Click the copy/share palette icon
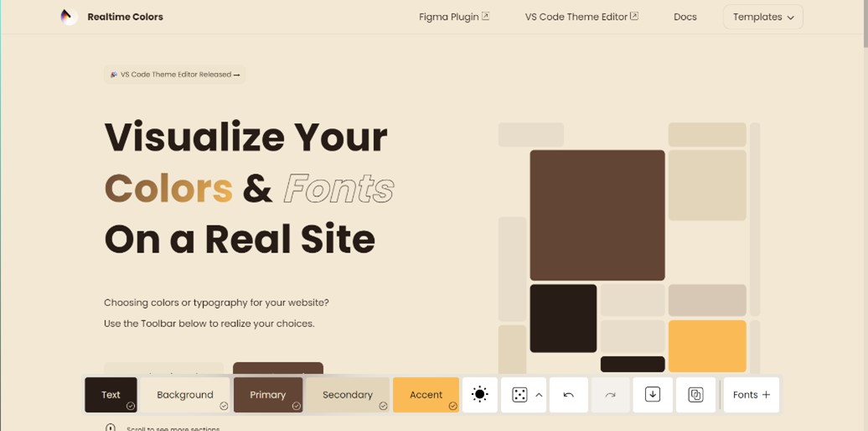 point(695,395)
